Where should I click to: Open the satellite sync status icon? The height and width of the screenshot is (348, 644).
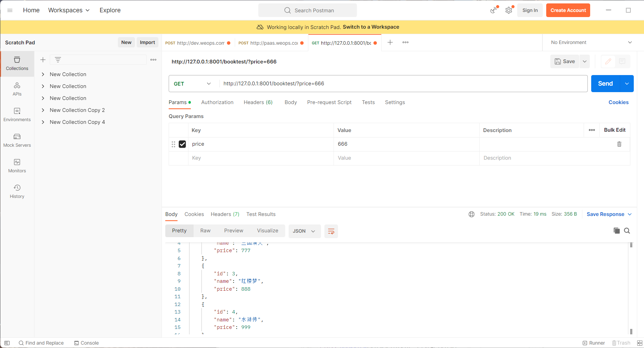click(x=494, y=10)
